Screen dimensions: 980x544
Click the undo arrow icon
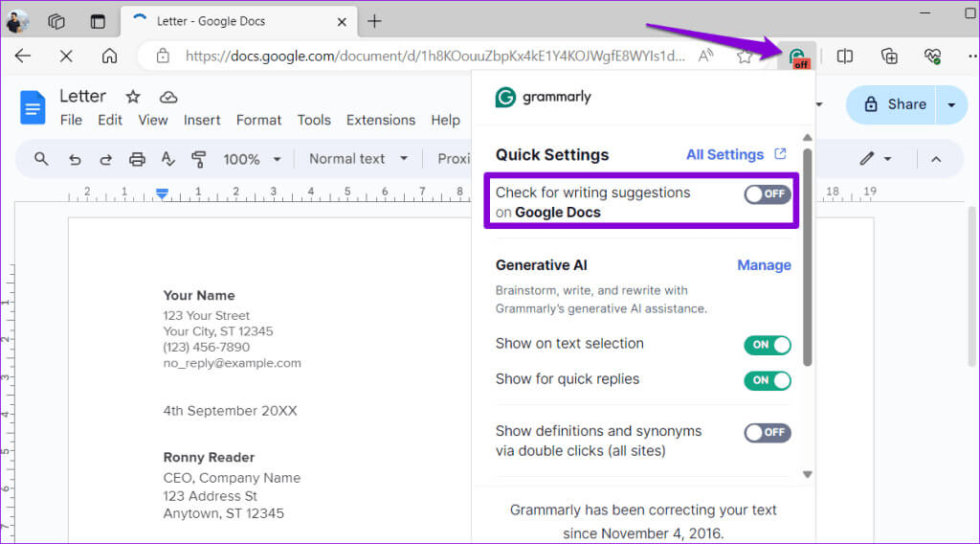[75, 159]
